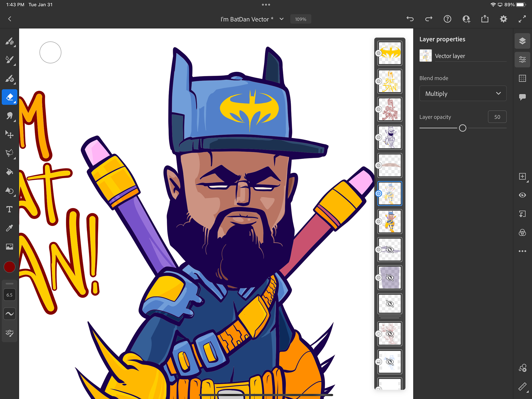
Task: Select the live brush tool
Action: coord(9,60)
